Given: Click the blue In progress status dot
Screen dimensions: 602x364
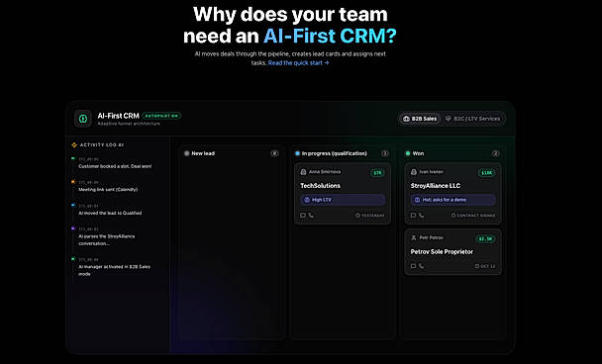Looking at the screenshot, I should coord(297,153).
